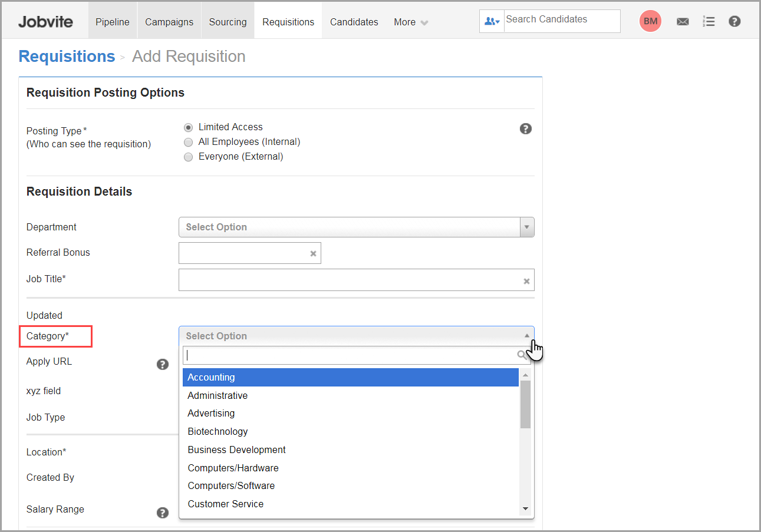Select the Limited Access radio button
This screenshot has height=532, width=761.
pyautogui.click(x=188, y=127)
